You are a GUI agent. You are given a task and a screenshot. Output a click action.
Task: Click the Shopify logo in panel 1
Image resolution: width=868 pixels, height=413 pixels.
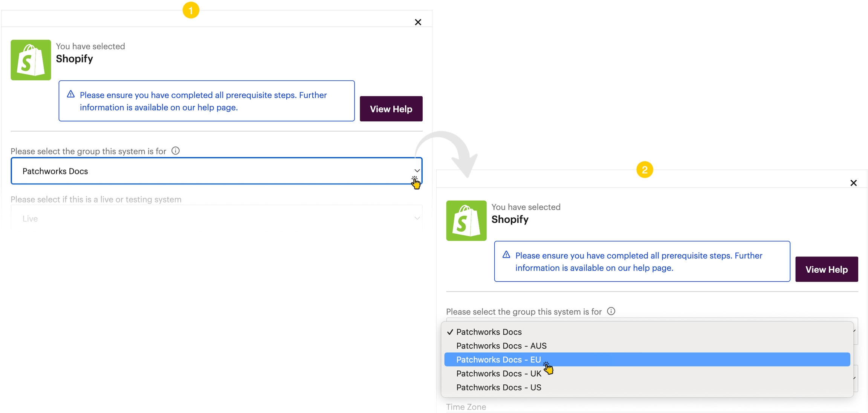[x=31, y=60]
